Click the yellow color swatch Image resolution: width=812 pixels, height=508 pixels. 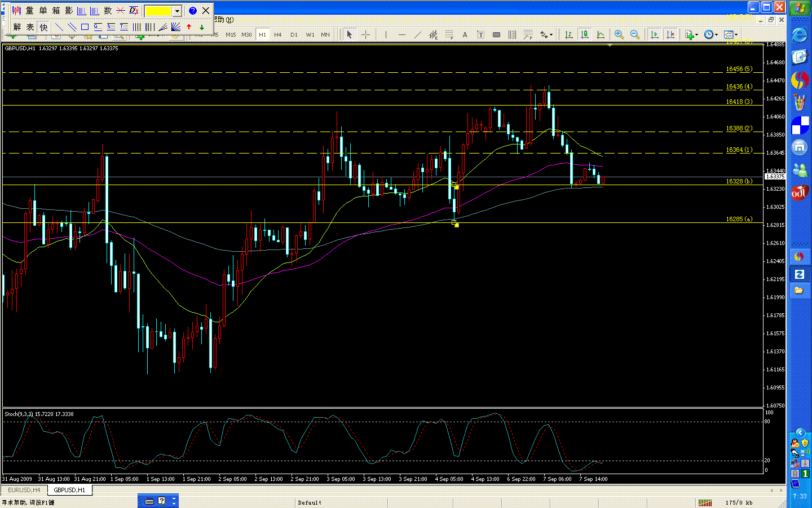pos(158,11)
